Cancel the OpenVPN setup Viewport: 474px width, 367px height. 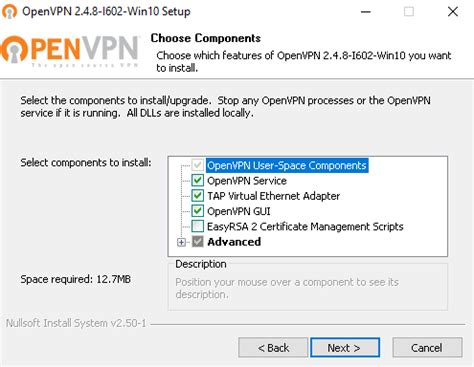427,348
